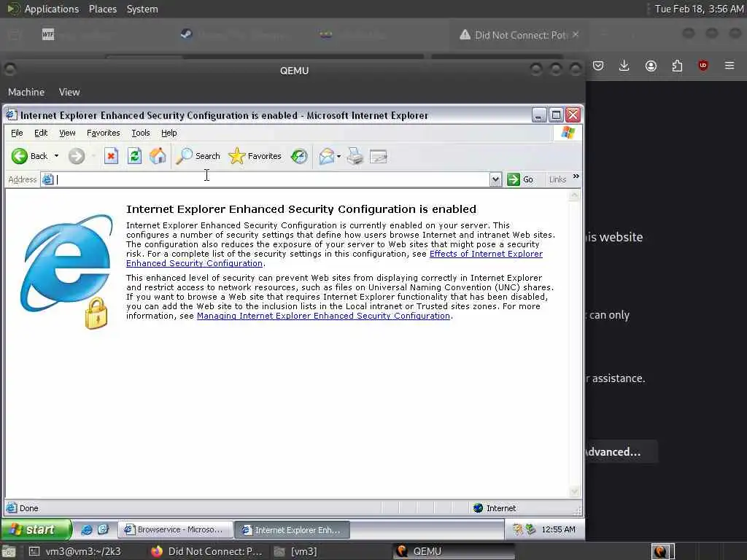Refresh the page in Internet Explorer
The width and height of the screenshot is (747, 560).
click(x=134, y=156)
